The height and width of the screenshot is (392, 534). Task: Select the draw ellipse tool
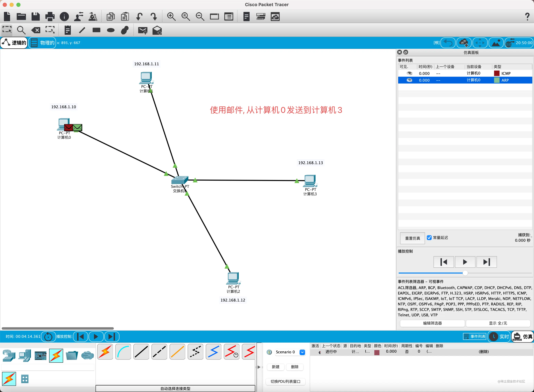click(x=111, y=30)
